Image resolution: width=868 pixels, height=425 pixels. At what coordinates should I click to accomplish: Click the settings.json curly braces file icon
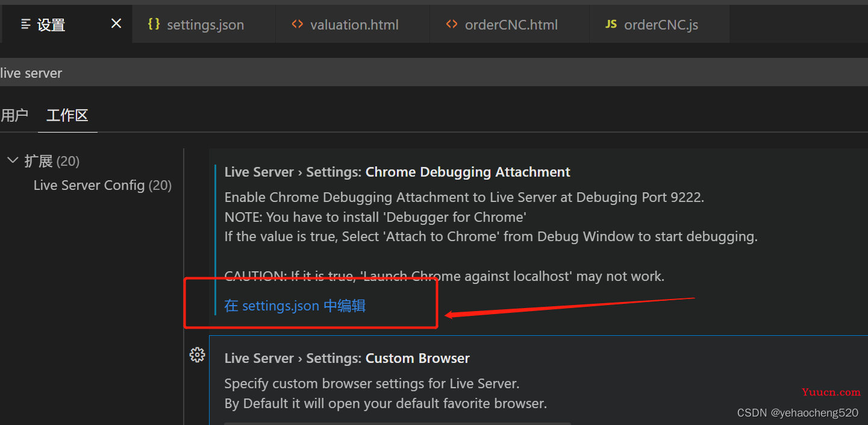(x=154, y=24)
